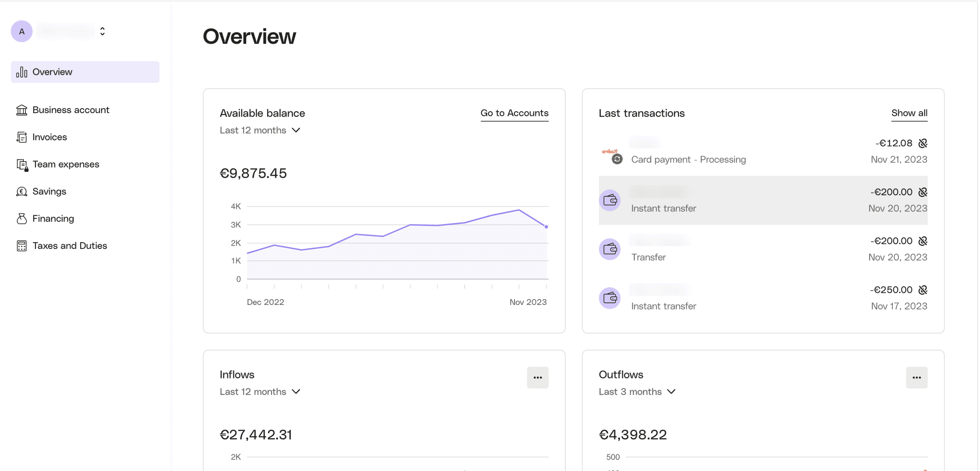Click the Business account bank icon

tap(22, 110)
